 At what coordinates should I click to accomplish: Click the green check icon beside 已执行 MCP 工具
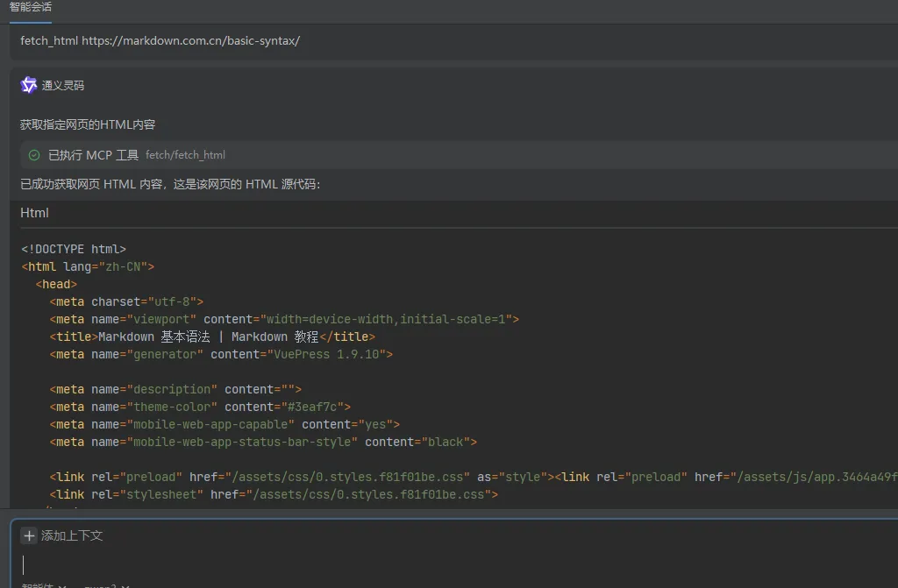(x=34, y=155)
